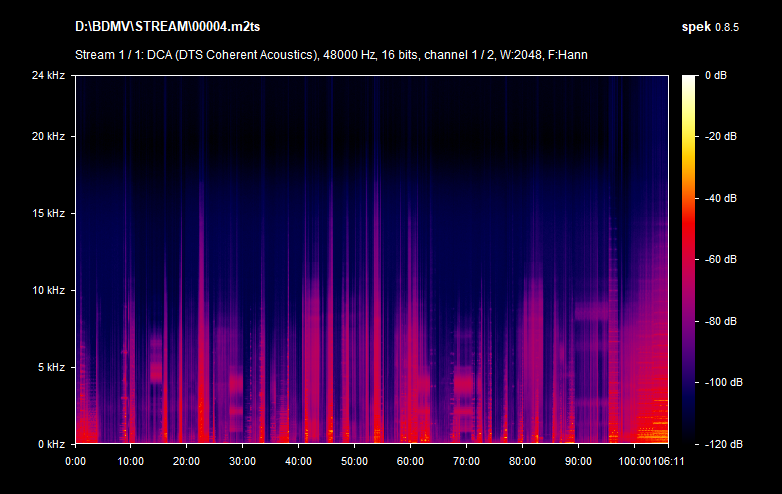The width and height of the screenshot is (782, 494).
Task: Click the -40 dB label on color scale
Action: click(x=720, y=198)
